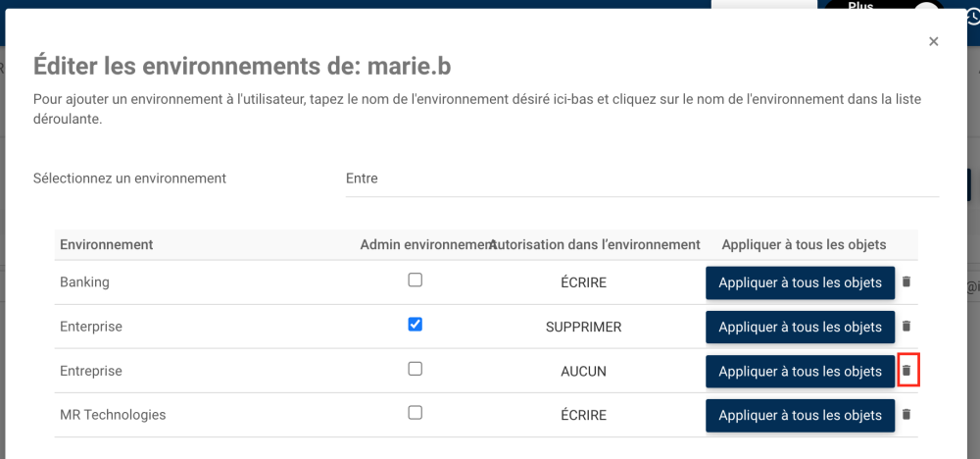The image size is (980, 459).
Task: Change Banking authorization ÉCRIRE value
Action: 583,282
